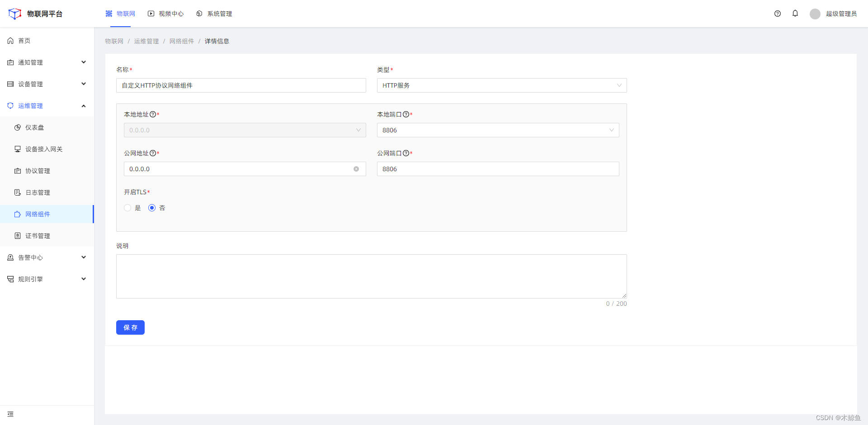868x425 pixels.
Task: Select 是 radio for 开启TLS
Action: click(x=127, y=208)
